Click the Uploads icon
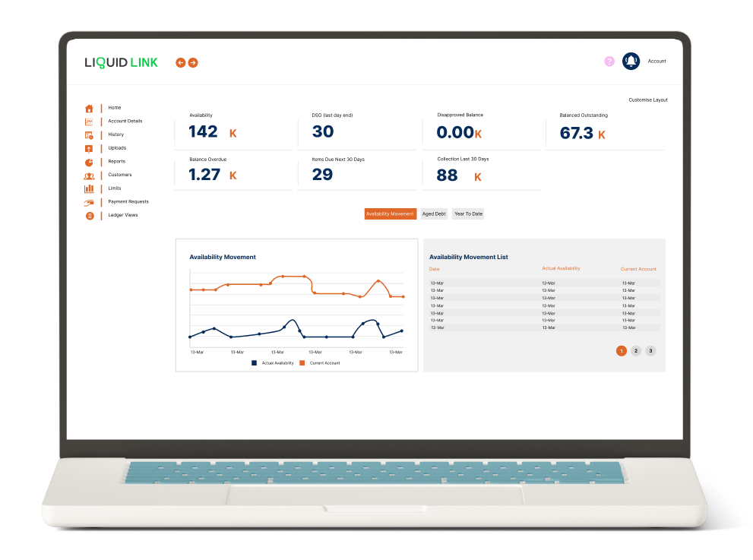 pyautogui.click(x=88, y=147)
